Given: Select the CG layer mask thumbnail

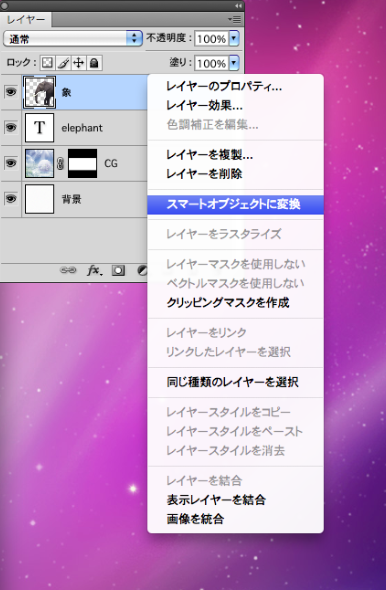Looking at the screenshot, I should tap(82, 163).
